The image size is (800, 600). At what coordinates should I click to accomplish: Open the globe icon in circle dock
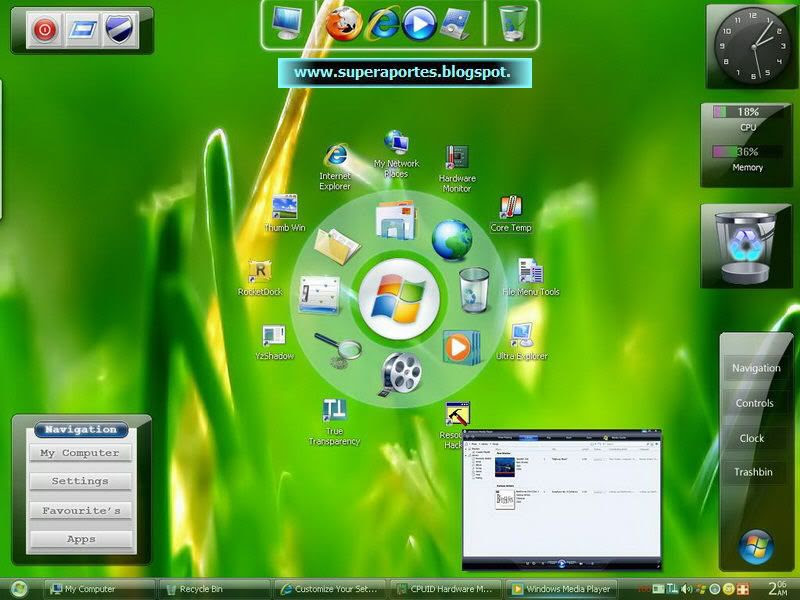click(452, 239)
